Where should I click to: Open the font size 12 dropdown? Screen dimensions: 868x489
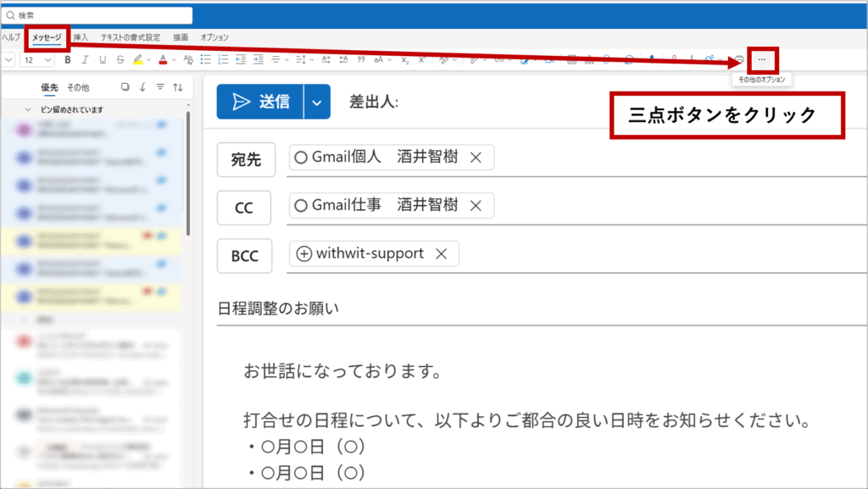(47, 60)
